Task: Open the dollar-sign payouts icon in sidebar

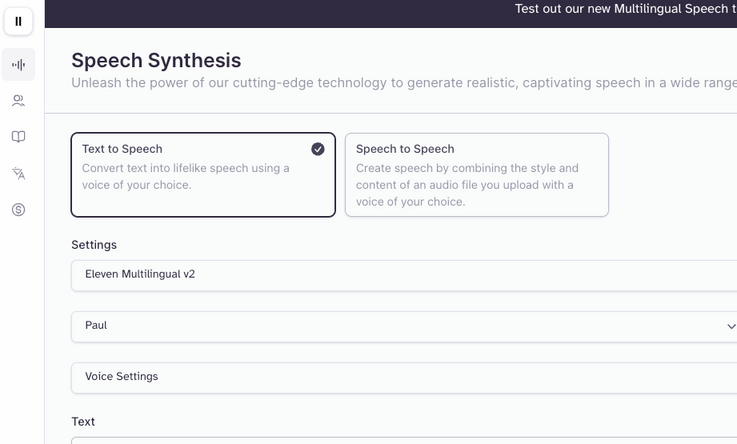Action: (18, 210)
